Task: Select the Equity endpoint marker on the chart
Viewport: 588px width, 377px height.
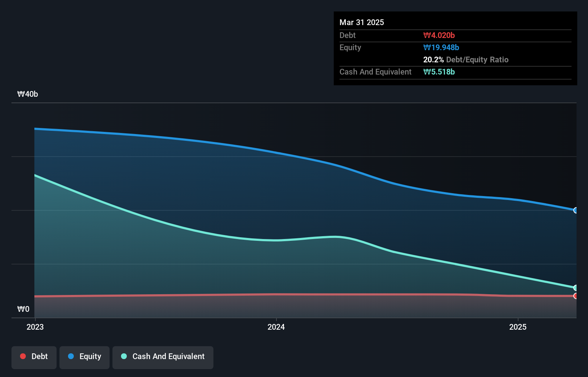Action: point(576,210)
